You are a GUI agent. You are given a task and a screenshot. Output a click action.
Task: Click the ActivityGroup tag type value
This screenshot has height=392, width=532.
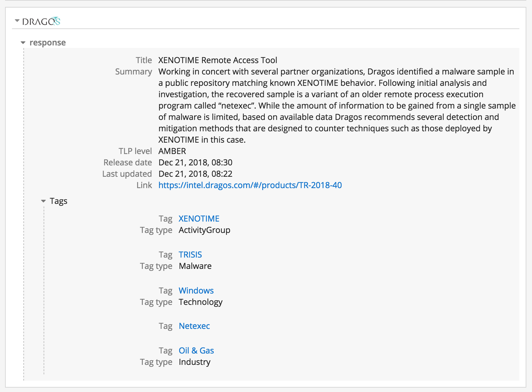pyautogui.click(x=204, y=230)
